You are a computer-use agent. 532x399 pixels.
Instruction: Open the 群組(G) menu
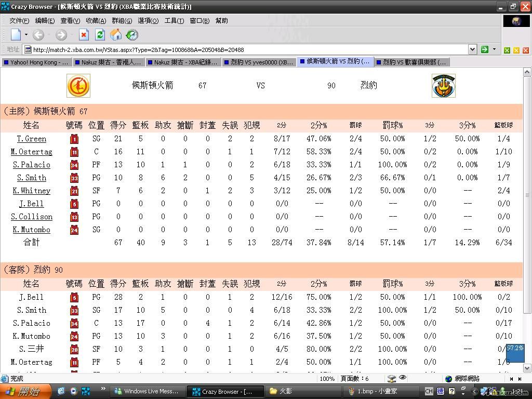[x=122, y=21]
